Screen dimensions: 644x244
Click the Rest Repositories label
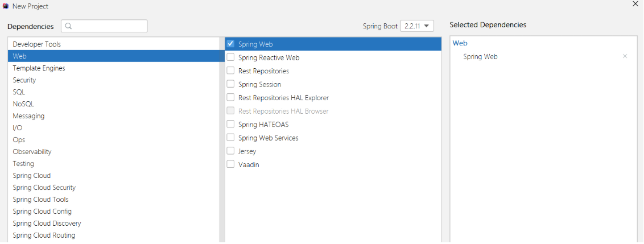(263, 71)
